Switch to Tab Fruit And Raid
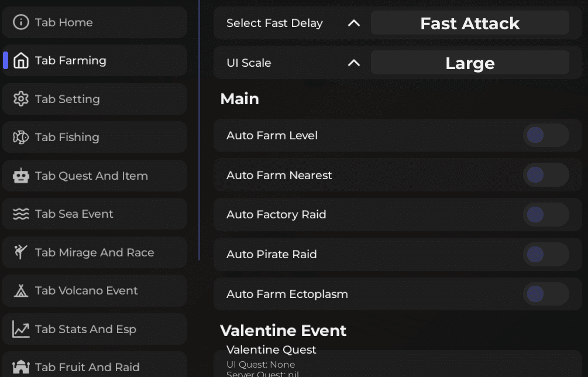Screen dimensions: 588x377 (87, 367)
